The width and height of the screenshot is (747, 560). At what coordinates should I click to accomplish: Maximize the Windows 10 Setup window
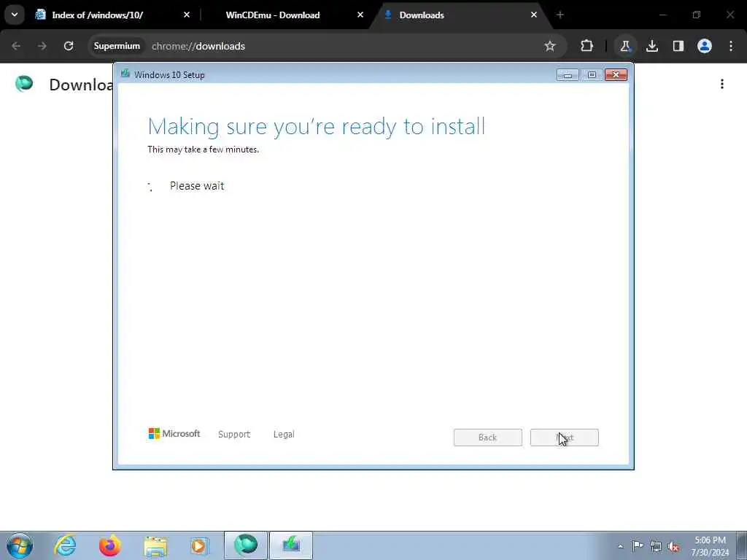(592, 75)
